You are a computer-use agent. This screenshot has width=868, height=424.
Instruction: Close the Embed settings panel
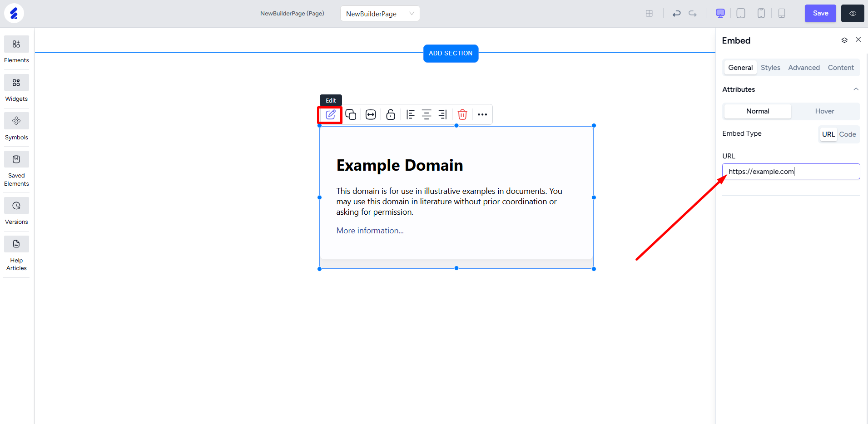tap(858, 40)
